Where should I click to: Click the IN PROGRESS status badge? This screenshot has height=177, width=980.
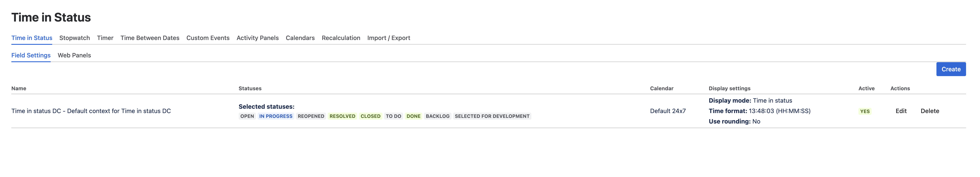[x=276, y=116]
